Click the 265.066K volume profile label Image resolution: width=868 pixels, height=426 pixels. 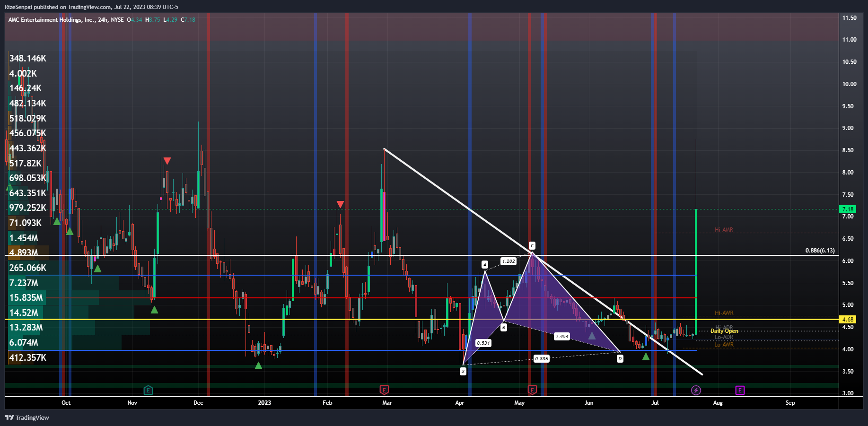[x=28, y=268]
